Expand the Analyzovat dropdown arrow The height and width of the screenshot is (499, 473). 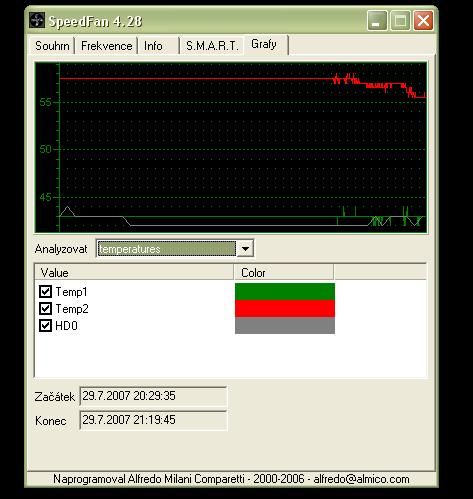[245, 249]
